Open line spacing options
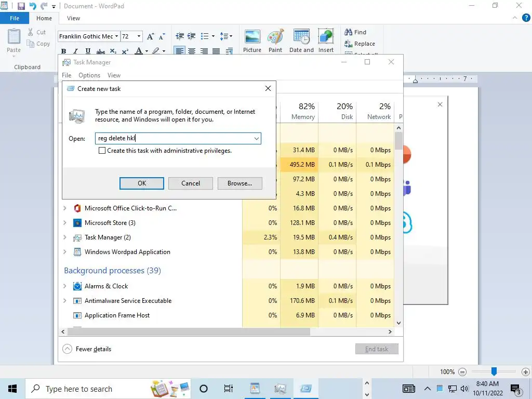Viewport: 532px width, 399px height. (x=227, y=36)
